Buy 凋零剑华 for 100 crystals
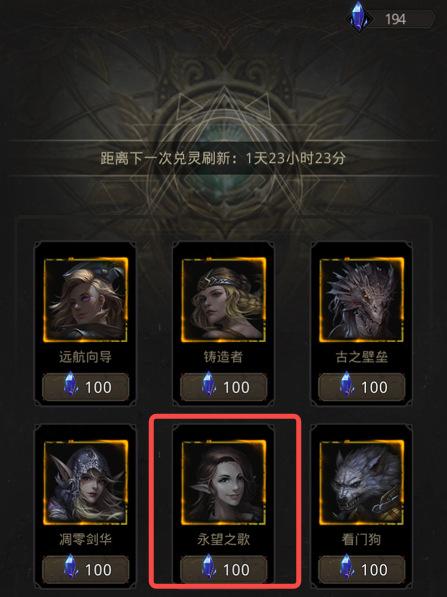The image size is (447, 597). pos(85,569)
